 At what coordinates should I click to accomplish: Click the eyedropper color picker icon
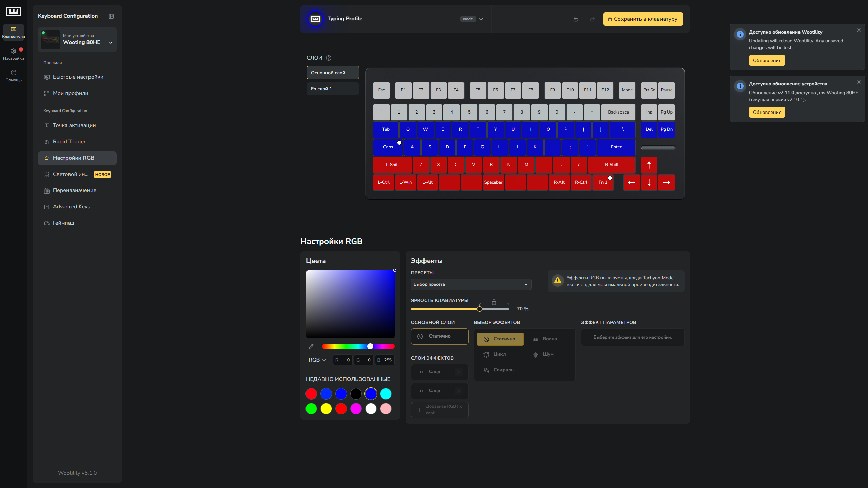(311, 346)
